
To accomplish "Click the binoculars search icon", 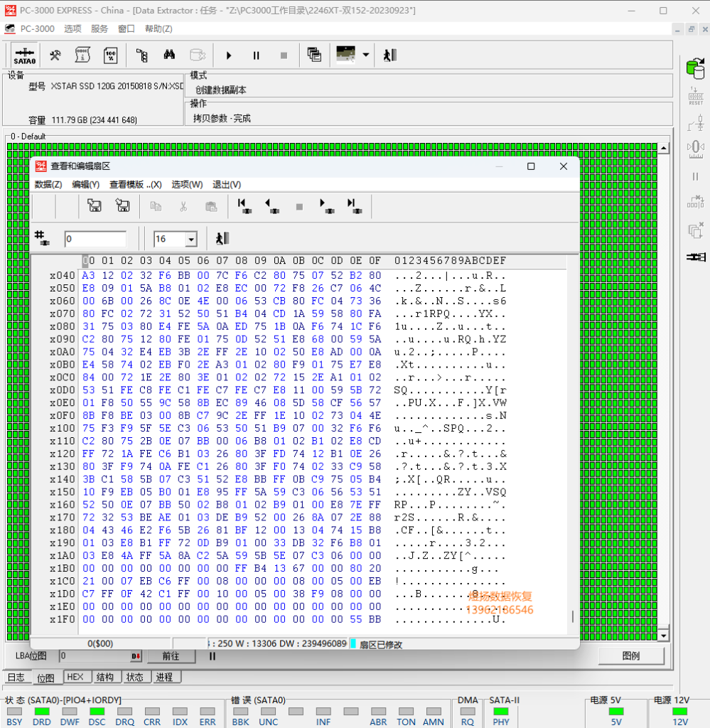I will tap(169, 55).
